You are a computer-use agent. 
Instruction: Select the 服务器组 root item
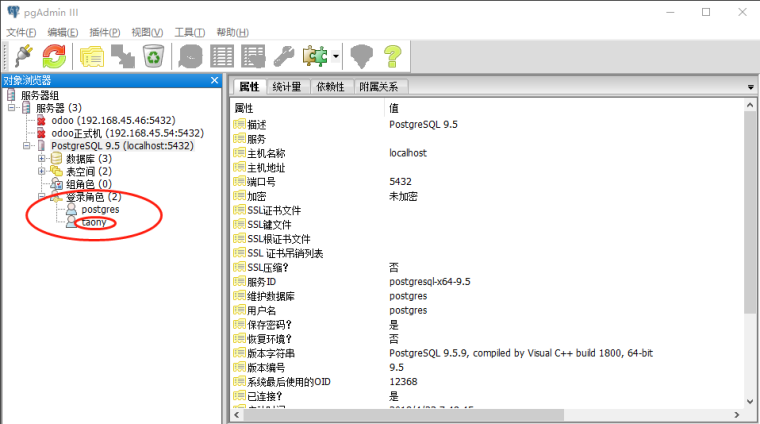(x=40, y=95)
